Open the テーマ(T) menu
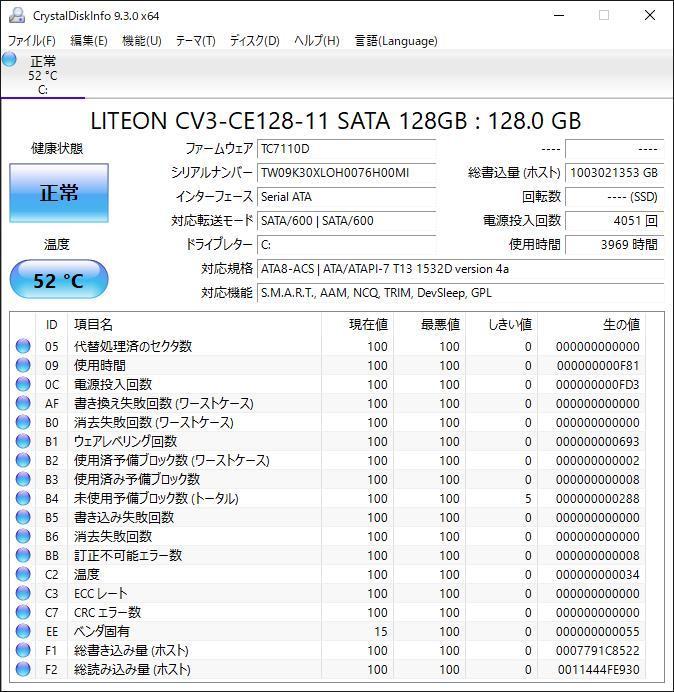 coord(196,41)
